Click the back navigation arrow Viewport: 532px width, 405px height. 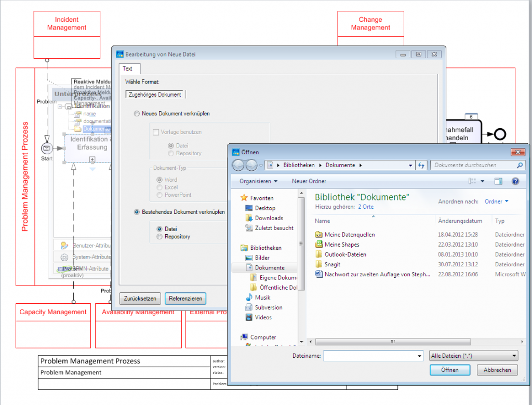(x=238, y=166)
